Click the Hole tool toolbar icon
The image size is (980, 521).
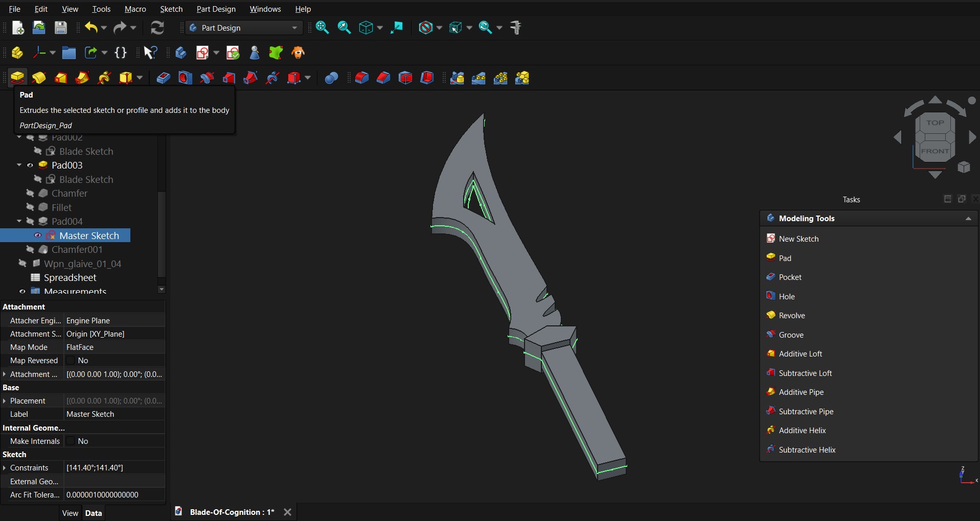click(x=185, y=78)
